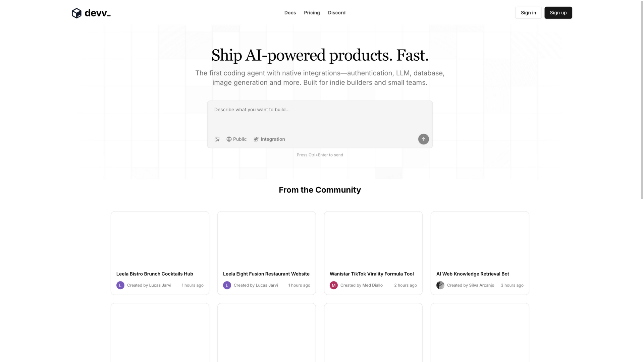The height and width of the screenshot is (362, 644).
Task: Click the Sign up button
Action: [x=558, y=13]
